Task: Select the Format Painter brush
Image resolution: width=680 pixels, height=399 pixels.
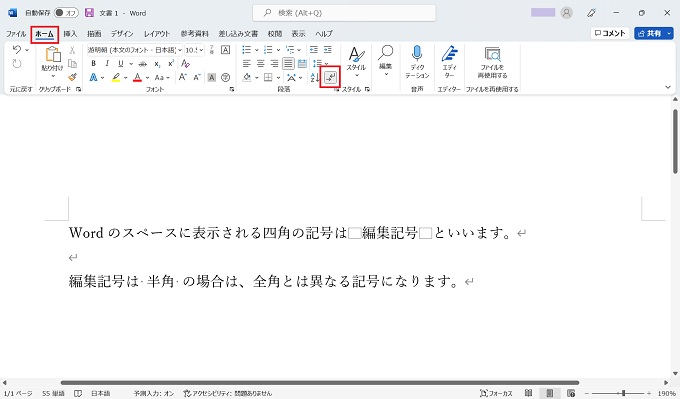Action: pos(72,77)
